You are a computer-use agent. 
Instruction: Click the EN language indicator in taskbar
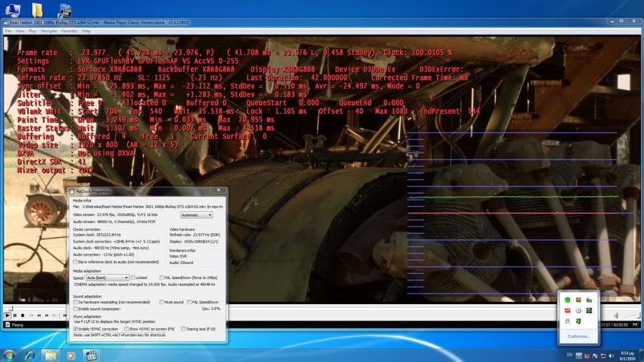pyautogui.click(x=570, y=355)
